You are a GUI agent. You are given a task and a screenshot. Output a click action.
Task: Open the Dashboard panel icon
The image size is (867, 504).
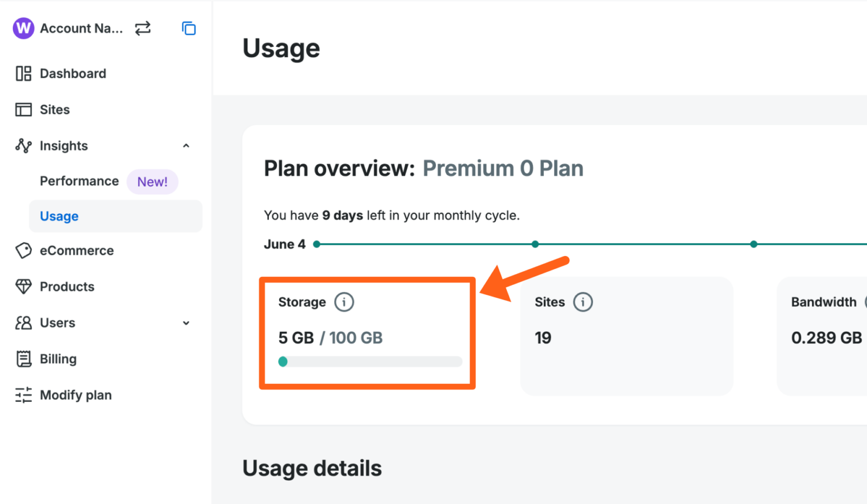click(x=23, y=73)
